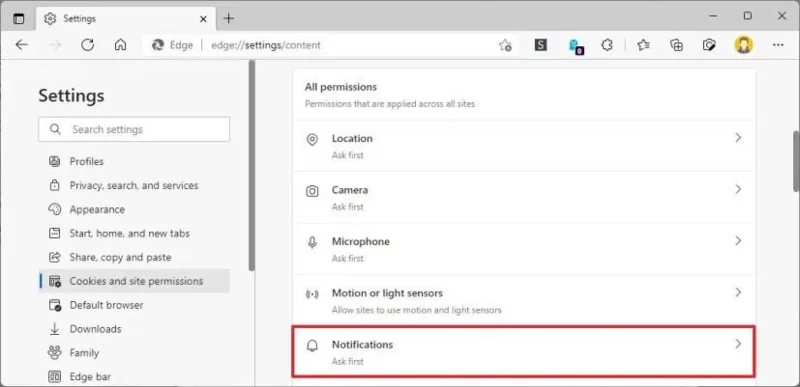Click the Notifications bell icon
This screenshot has height=387, width=800.
pos(312,346)
